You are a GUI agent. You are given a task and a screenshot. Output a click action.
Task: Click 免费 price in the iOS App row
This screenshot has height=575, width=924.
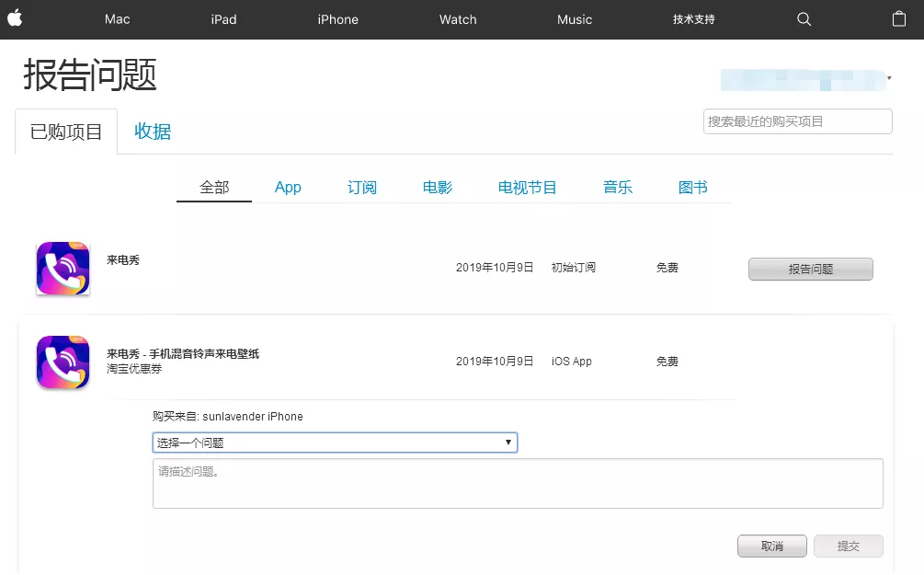click(667, 361)
